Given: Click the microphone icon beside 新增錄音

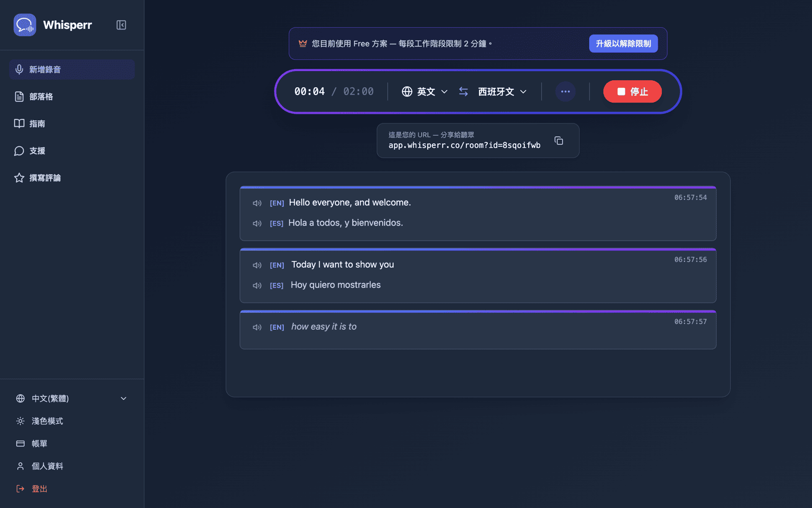Looking at the screenshot, I should pyautogui.click(x=19, y=70).
